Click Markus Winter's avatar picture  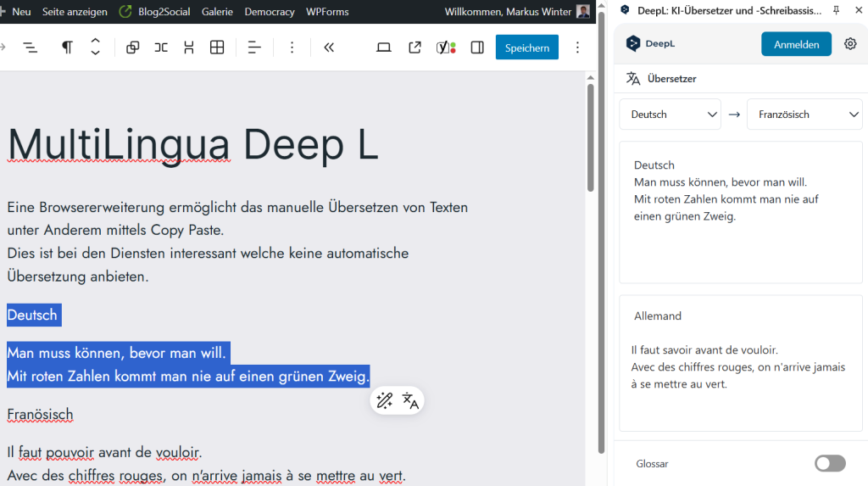point(583,11)
